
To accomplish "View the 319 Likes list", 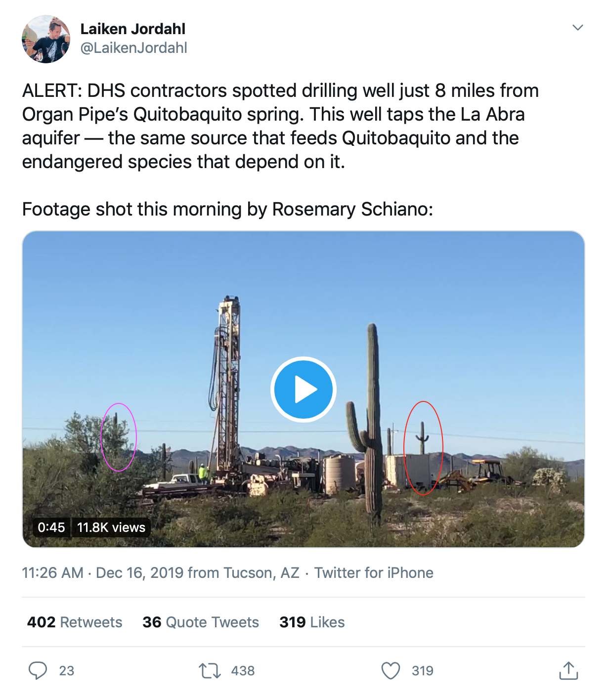I will 312,622.
